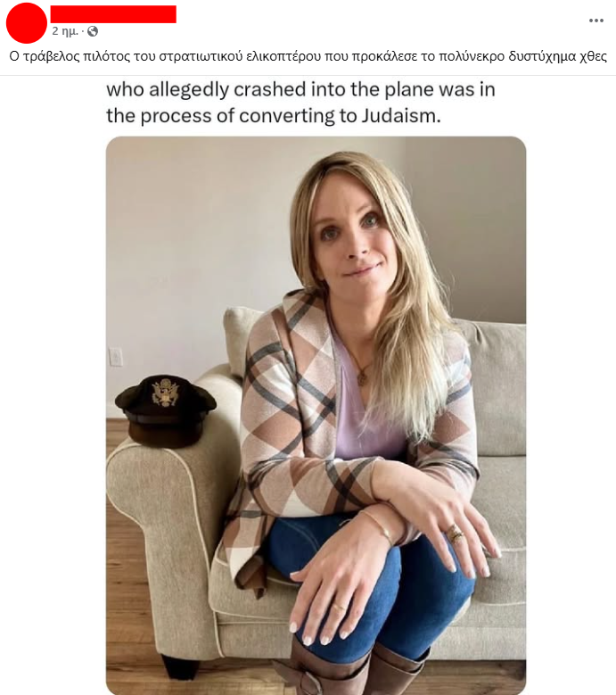This screenshot has height=695, width=616.
Task: Open the photo of the woman on the sofa
Action: tap(316, 416)
